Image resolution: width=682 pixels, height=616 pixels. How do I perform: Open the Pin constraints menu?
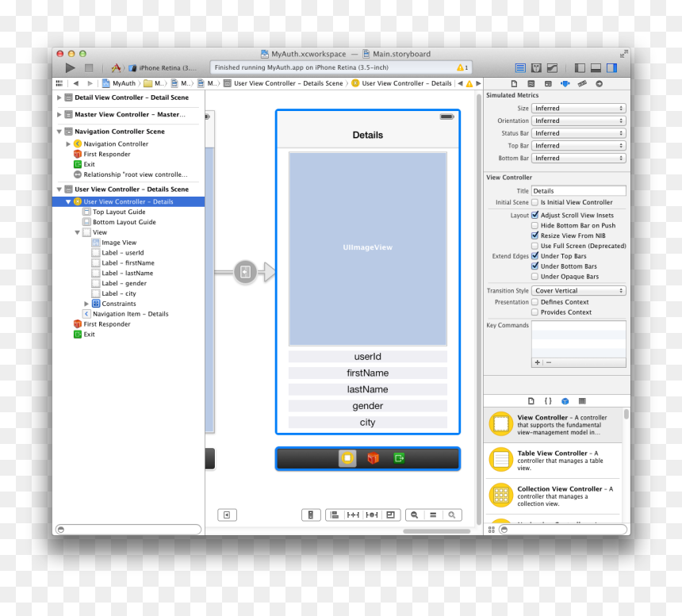tap(353, 515)
